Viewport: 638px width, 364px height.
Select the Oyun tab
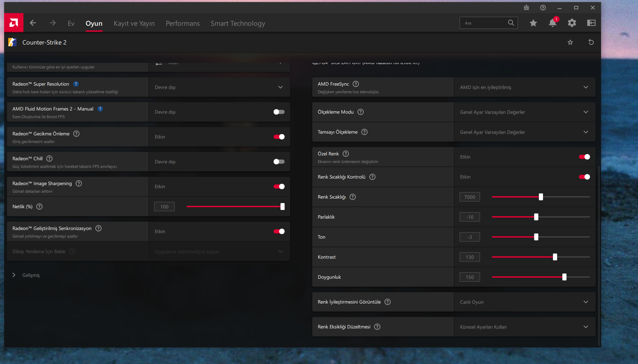94,23
